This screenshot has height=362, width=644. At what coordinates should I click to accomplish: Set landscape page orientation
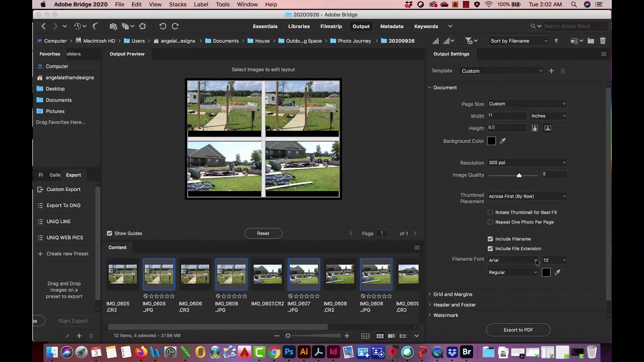548,128
